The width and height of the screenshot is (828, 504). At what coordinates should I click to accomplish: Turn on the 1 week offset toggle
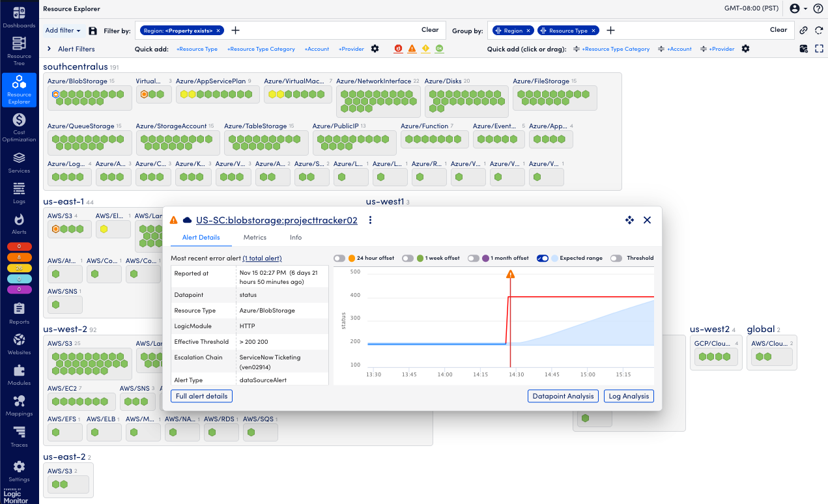pyautogui.click(x=408, y=258)
